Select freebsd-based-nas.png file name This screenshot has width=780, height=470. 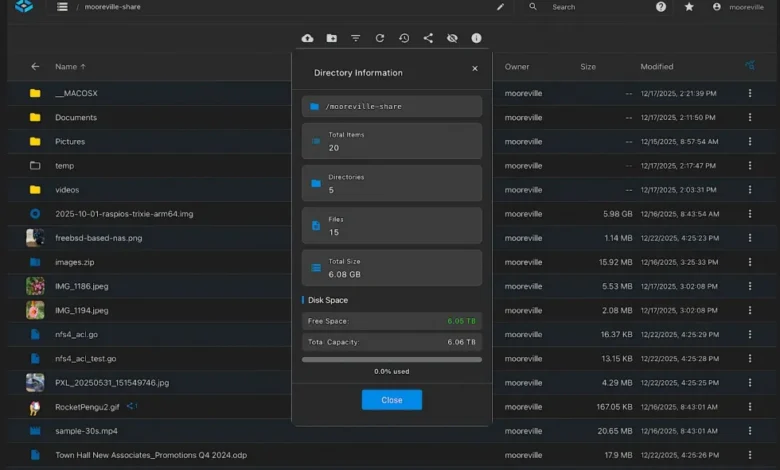98,238
